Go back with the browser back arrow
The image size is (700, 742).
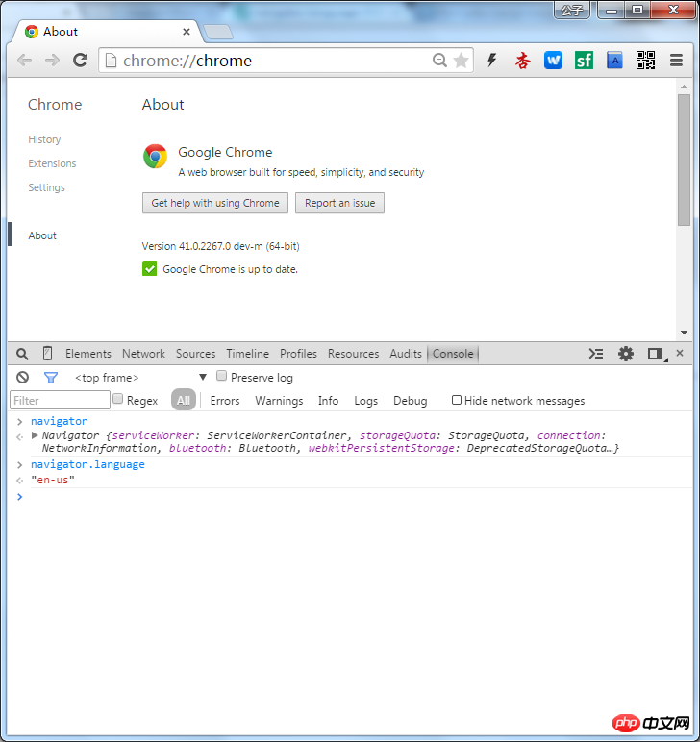(x=25, y=61)
